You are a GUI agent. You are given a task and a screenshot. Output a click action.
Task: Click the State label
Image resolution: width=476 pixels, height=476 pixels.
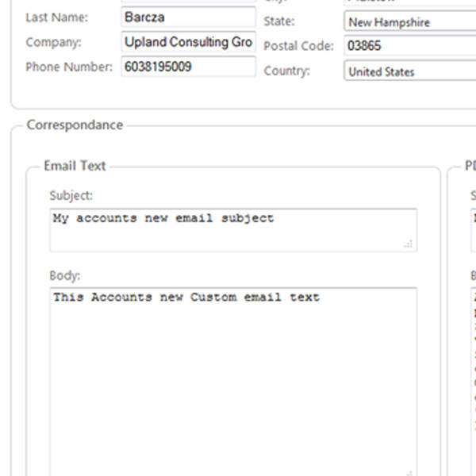tap(278, 21)
